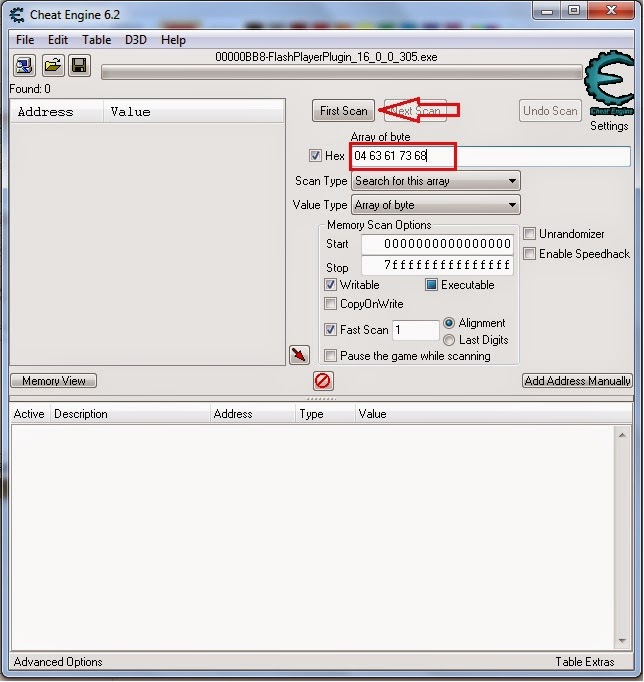
Task: Click the red arrow add-to-list icon
Action: pos(299,355)
